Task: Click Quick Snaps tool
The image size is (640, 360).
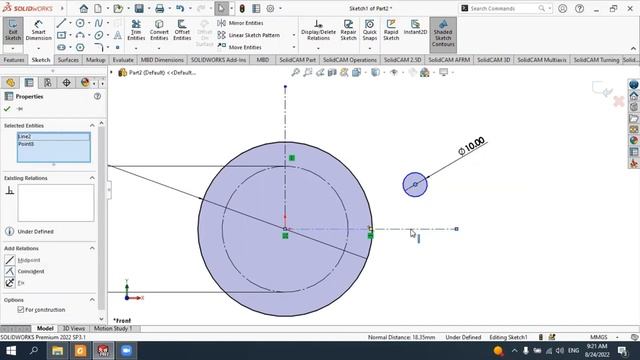Action: pos(369,30)
